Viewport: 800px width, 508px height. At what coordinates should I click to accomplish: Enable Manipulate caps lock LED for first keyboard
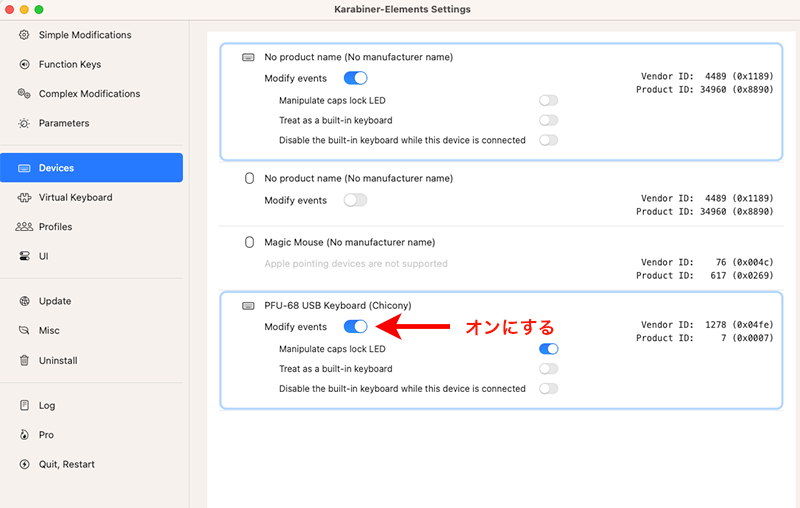point(548,100)
